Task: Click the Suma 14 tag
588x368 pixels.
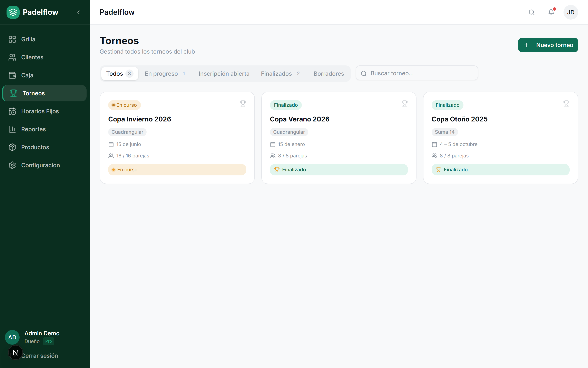Action: [x=445, y=132]
